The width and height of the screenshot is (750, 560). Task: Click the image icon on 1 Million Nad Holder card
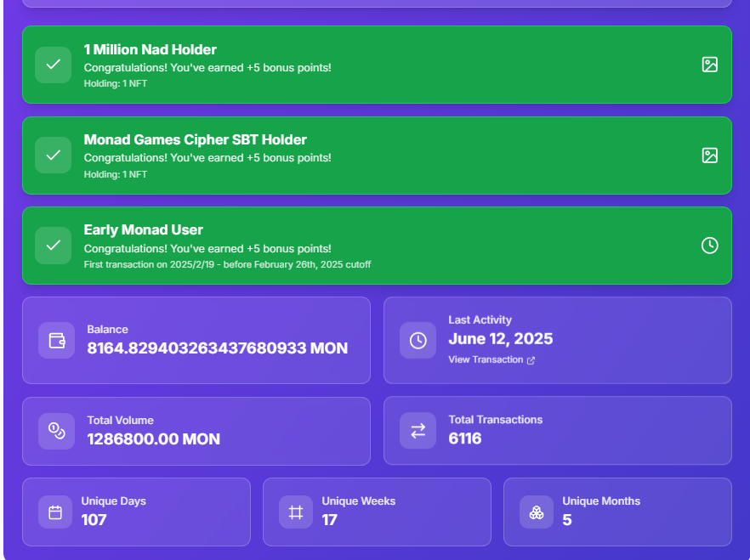tap(709, 65)
